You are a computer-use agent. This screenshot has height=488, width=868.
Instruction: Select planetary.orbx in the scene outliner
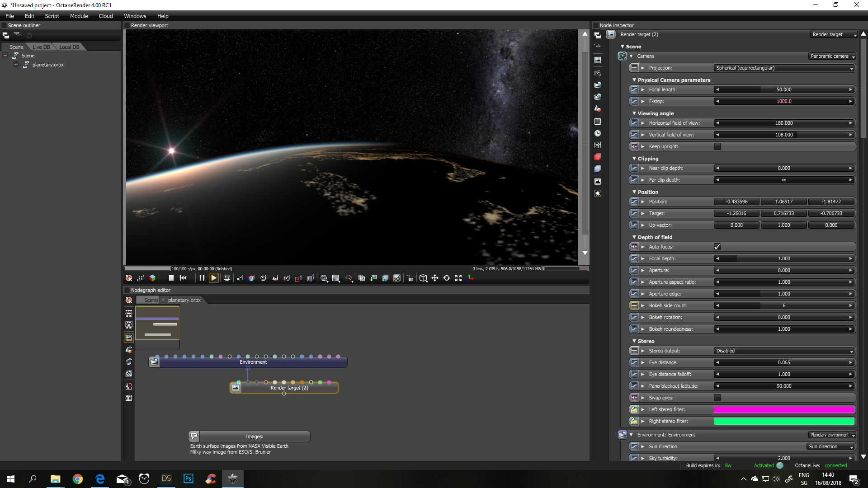point(48,65)
